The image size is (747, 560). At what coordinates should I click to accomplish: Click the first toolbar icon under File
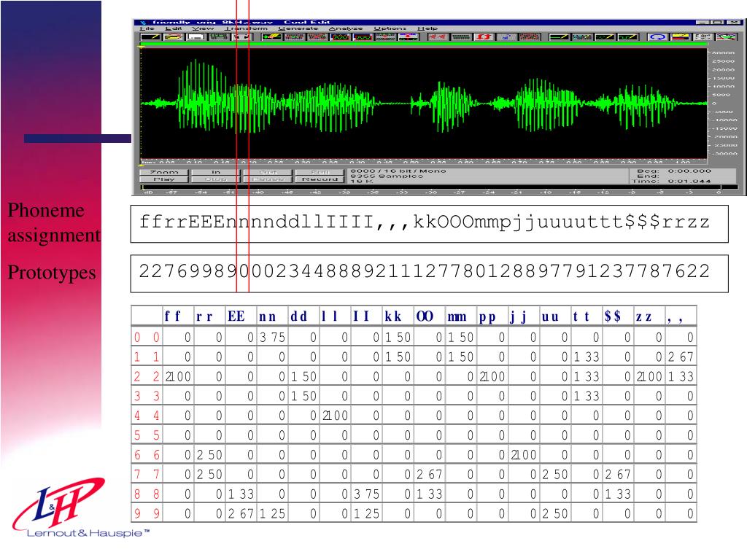point(150,36)
